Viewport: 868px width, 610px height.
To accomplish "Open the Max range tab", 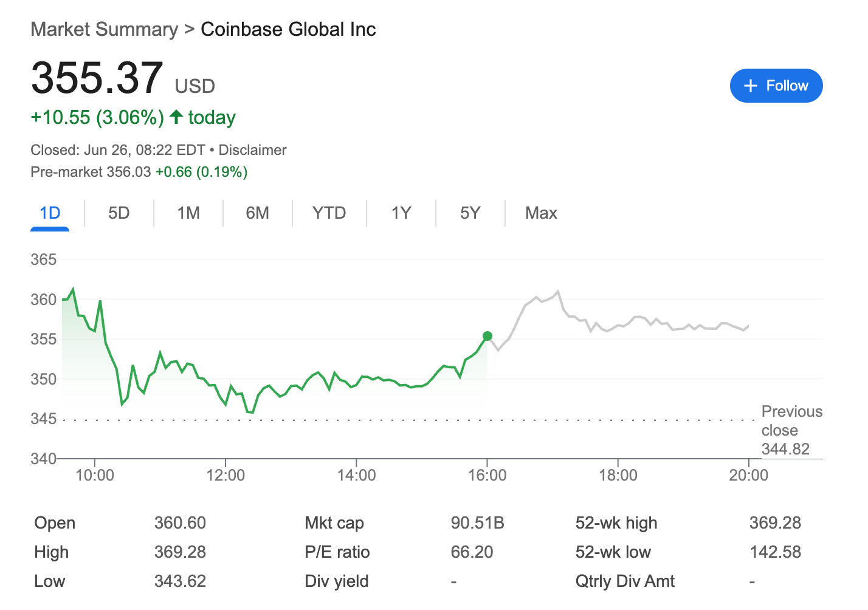I will [542, 213].
